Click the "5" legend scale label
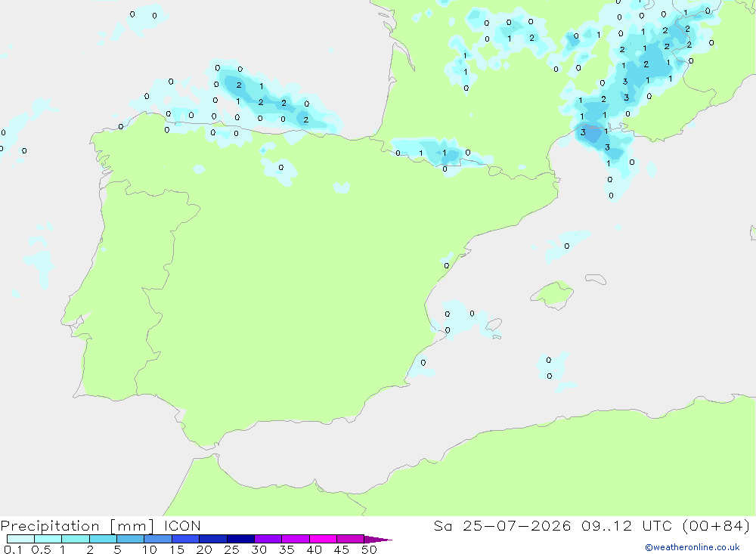Image resolution: width=756 pixels, height=554 pixels. point(117,549)
